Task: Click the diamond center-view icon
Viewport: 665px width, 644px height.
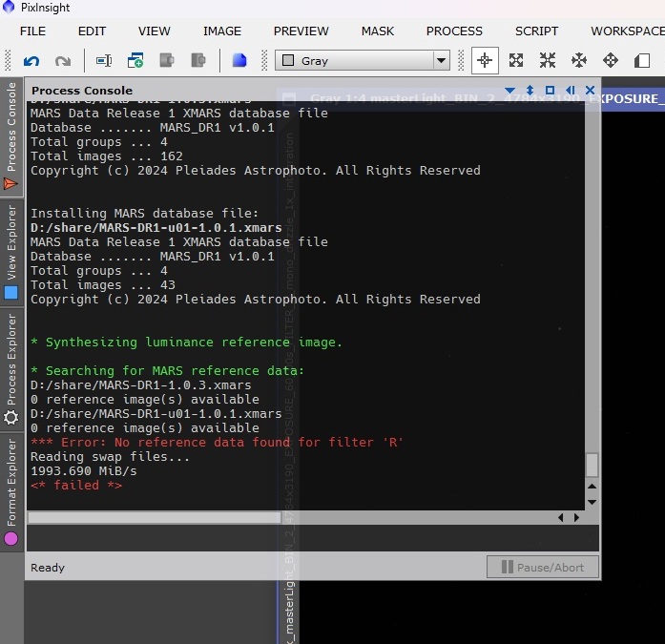Action: click(611, 61)
